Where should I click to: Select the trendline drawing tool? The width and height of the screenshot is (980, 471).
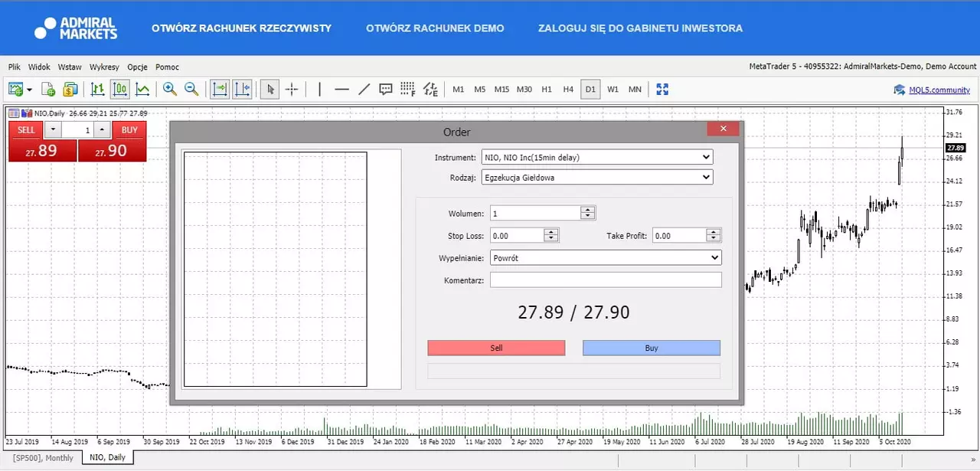click(x=364, y=90)
